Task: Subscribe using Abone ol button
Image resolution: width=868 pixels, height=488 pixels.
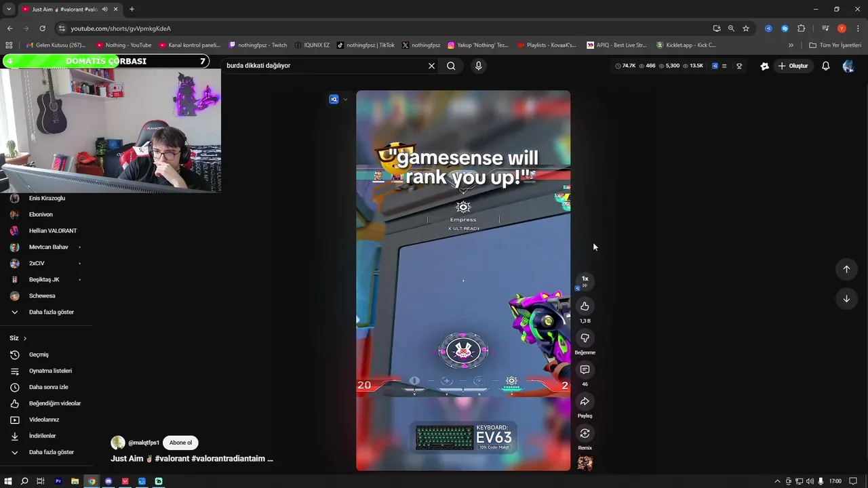Action: [x=180, y=443]
